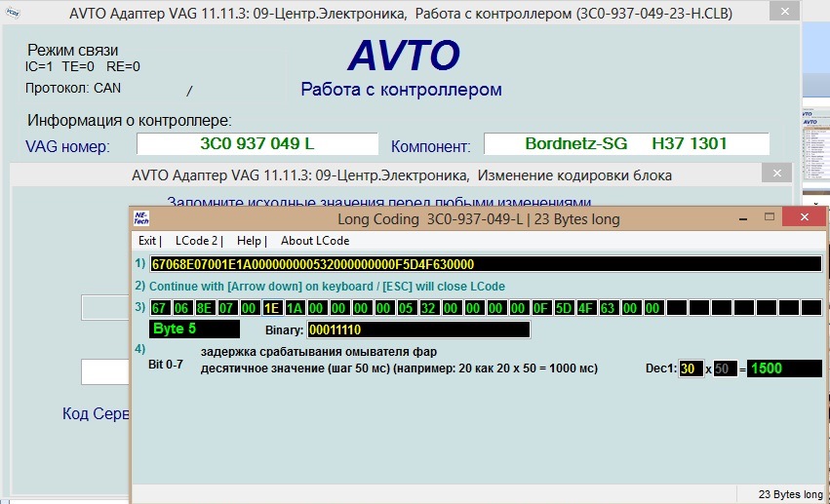Click the 23 Bytes long status bar entry
Viewport: 830px width, 504px height.
[790, 494]
